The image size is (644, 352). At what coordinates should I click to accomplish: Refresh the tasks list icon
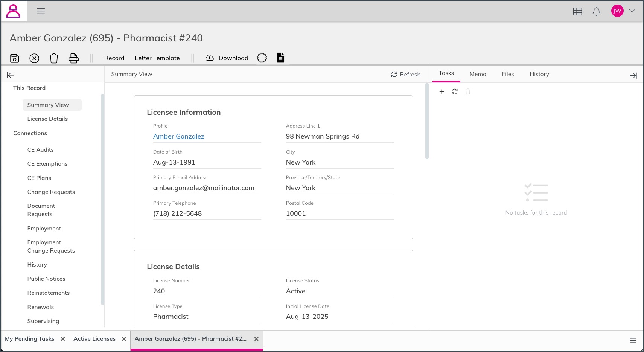click(455, 91)
